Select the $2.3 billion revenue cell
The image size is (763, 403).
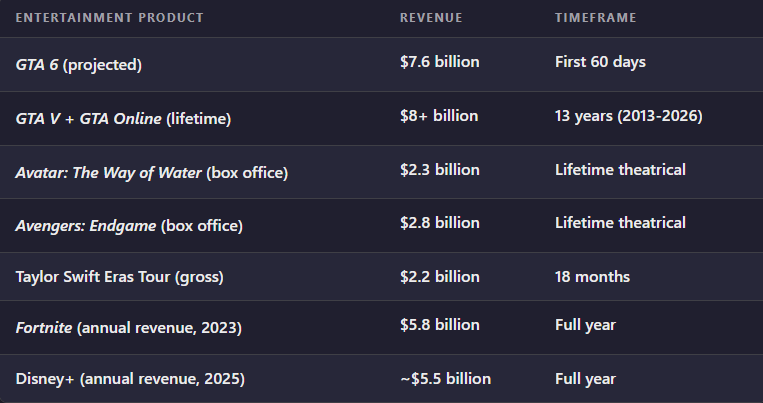coord(440,169)
